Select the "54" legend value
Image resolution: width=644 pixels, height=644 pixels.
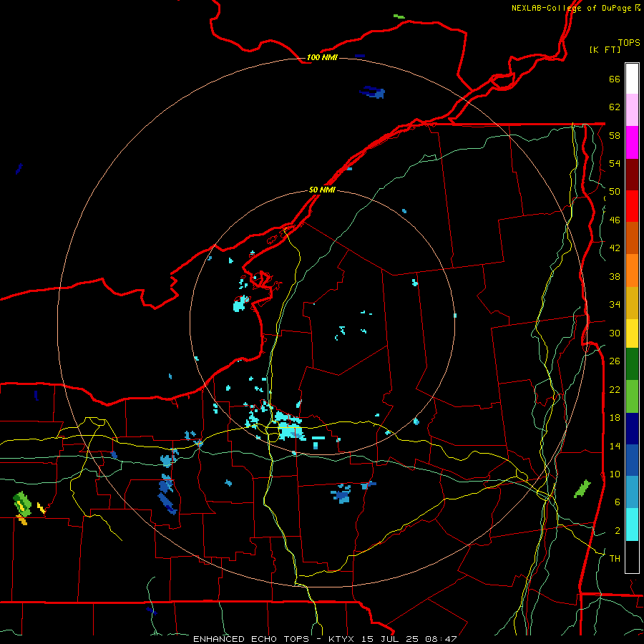(615, 163)
